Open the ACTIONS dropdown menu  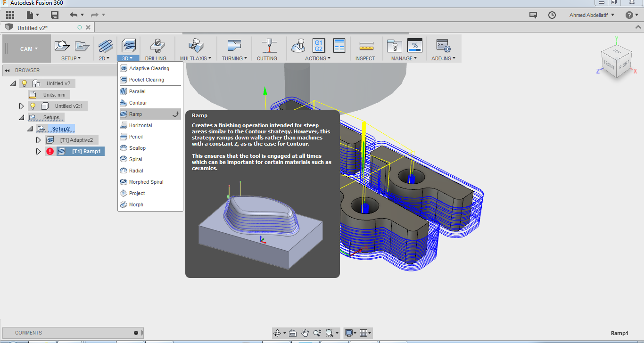(318, 58)
